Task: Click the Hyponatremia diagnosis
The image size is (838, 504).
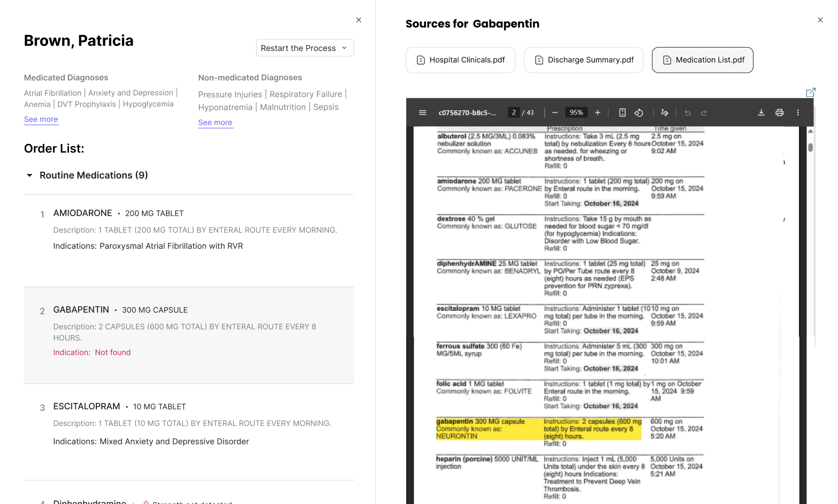Action: tap(225, 108)
